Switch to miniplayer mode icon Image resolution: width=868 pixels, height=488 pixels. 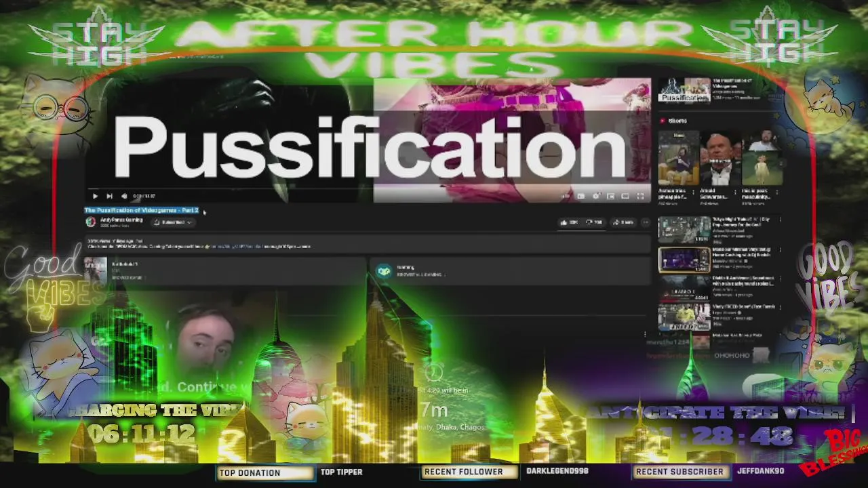coord(610,197)
